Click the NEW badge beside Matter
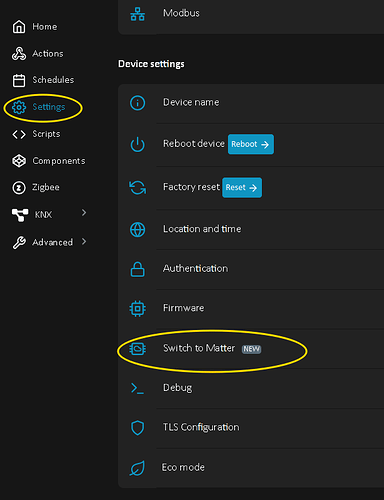This screenshot has width=384, height=500. tap(251, 349)
